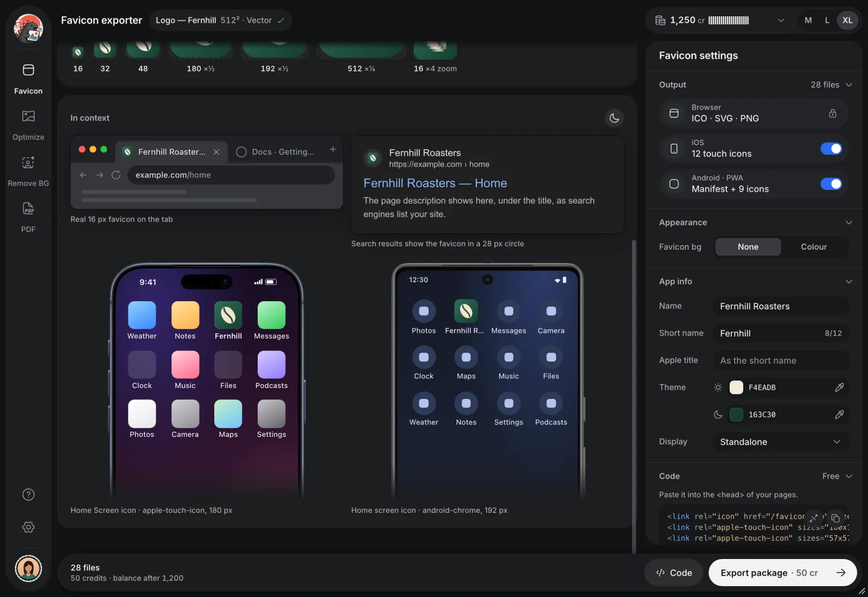
Task: Click the Short name field containing Fernhill
Action: coord(781,333)
